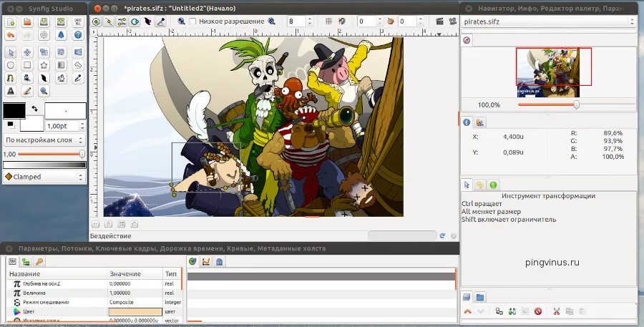Open the Library folder tab
This screenshot has width=644, height=327.
coord(479,297)
